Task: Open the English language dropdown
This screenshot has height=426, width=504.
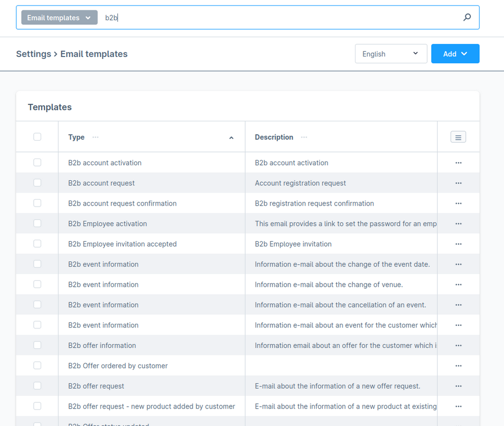Action: pyautogui.click(x=391, y=54)
